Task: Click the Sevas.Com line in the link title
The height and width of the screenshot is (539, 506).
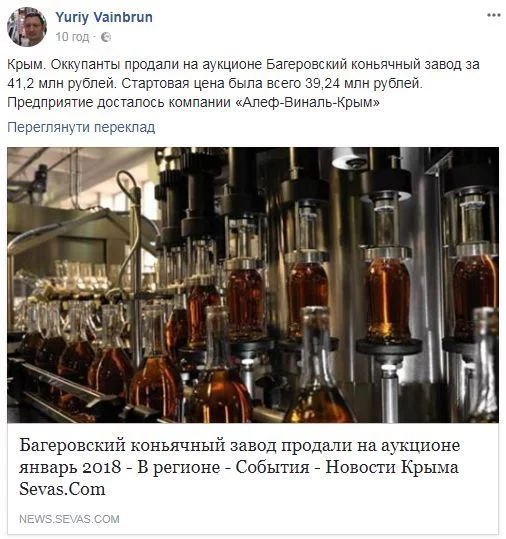Action: pos(62,490)
